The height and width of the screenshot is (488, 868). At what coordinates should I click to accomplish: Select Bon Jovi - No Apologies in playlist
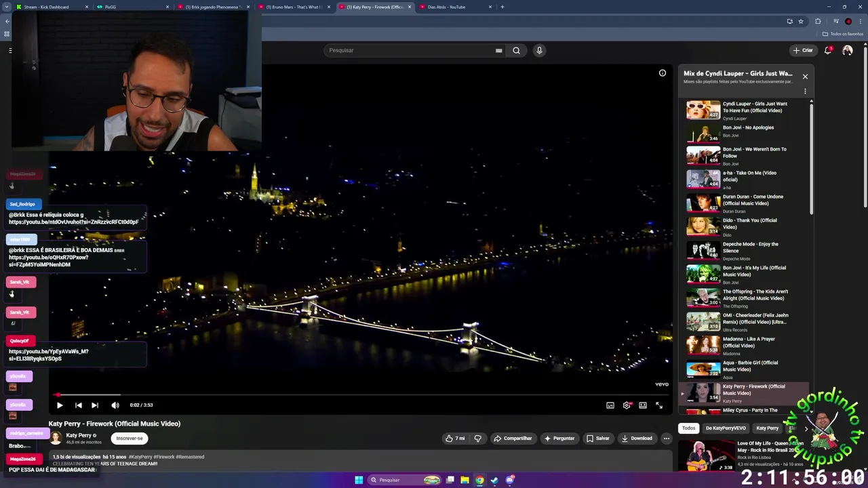pyautogui.click(x=746, y=132)
